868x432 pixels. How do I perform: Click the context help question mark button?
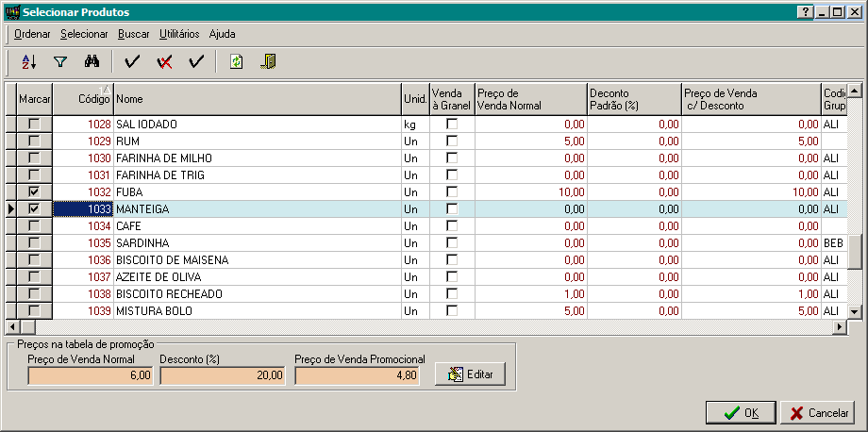coord(804,12)
